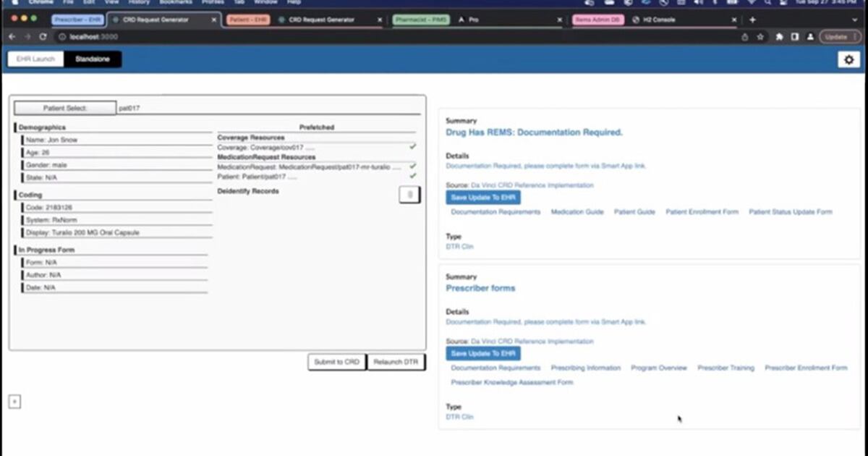Click 'Coverage: Coverage/cov017' prefetched row

click(317, 147)
